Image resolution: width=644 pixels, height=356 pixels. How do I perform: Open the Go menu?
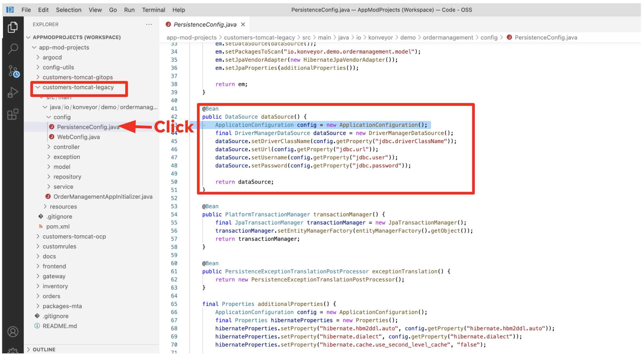[x=113, y=10]
